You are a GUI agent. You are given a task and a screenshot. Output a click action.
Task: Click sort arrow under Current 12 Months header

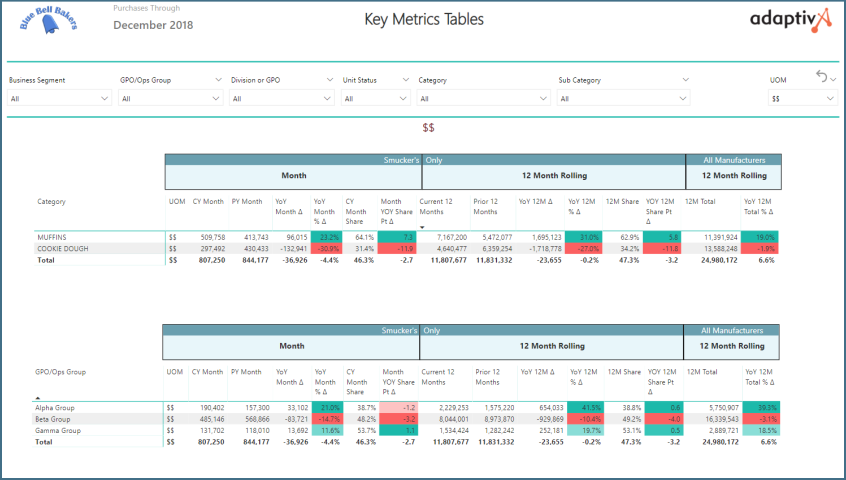[424, 227]
